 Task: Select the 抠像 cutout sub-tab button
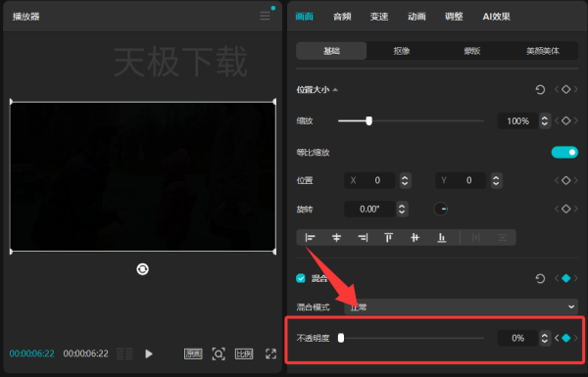(x=402, y=51)
